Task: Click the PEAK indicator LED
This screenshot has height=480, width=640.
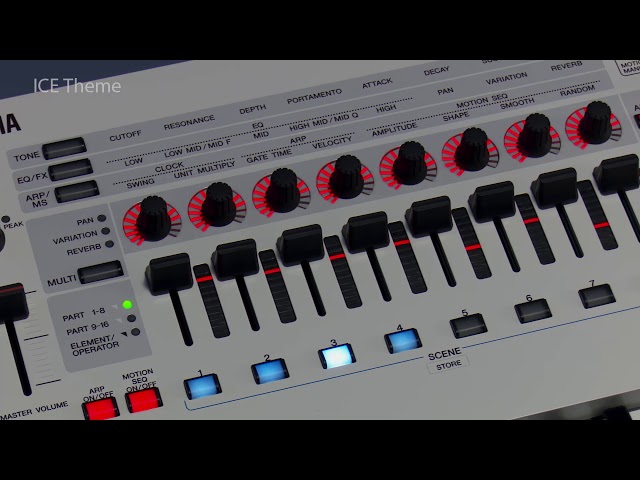Action: click(x=5, y=220)
